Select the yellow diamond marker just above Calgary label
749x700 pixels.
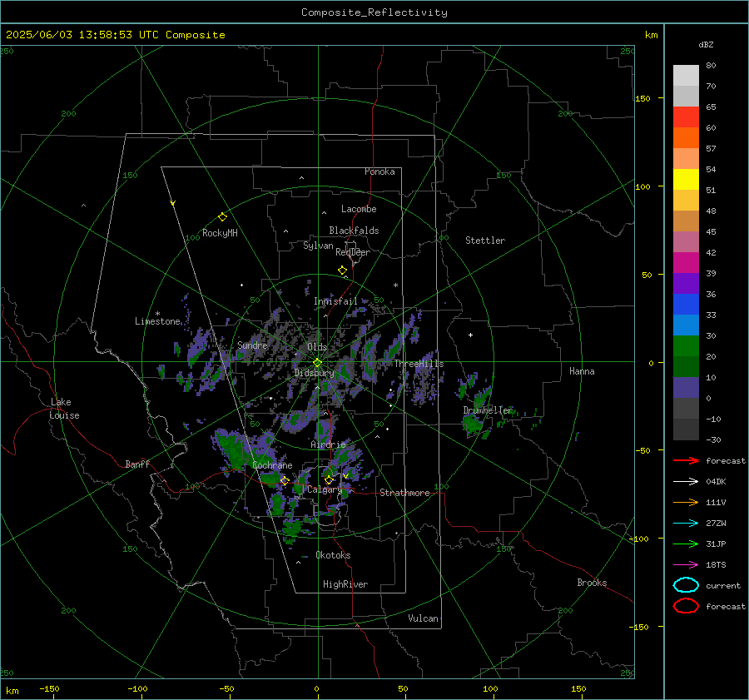[329, 479]
